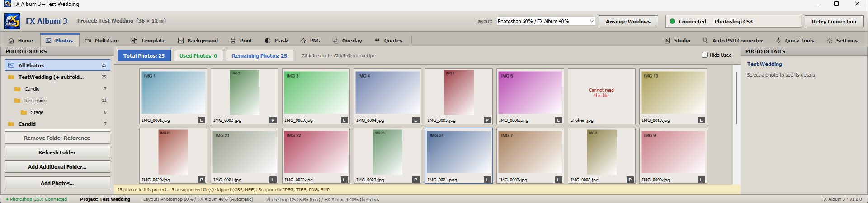Select thumbnail IMG_0019.jpg

pos(673,96)
